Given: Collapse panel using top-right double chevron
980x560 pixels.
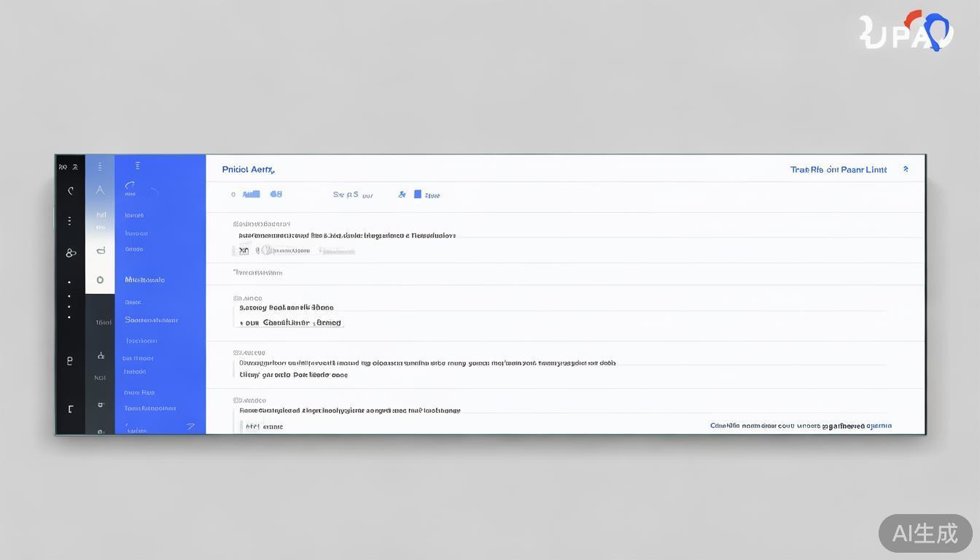Looking at the screenshot, I should point(906,169).
